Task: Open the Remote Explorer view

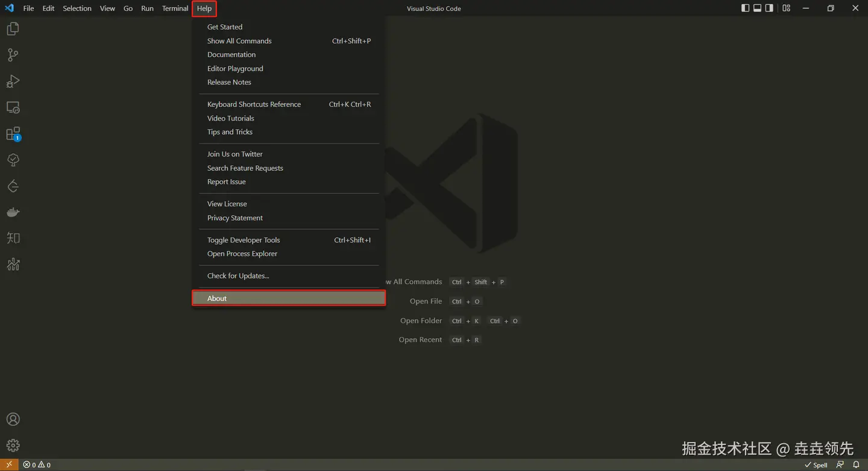Action: (13, 107)
